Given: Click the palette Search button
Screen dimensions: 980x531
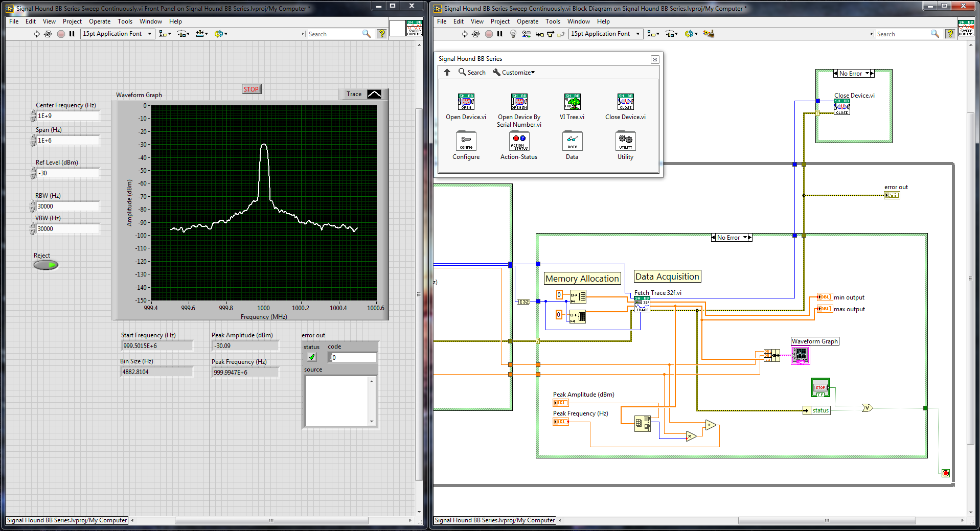Looking at the screenshot, I should [472, 73].
